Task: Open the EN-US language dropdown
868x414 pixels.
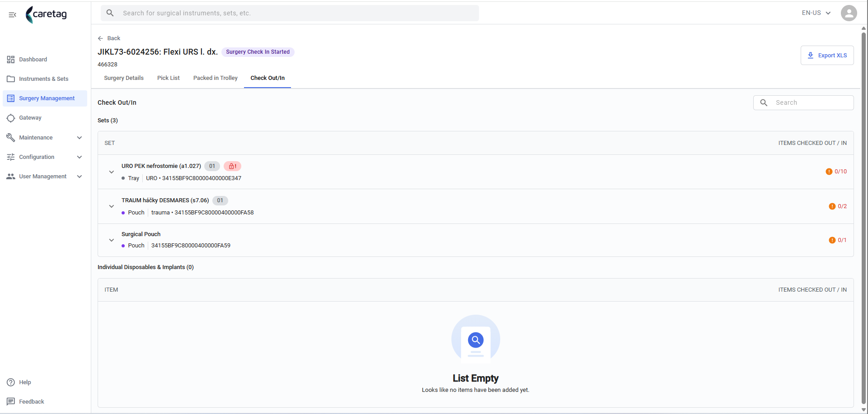Action: (x=816, y=13)
